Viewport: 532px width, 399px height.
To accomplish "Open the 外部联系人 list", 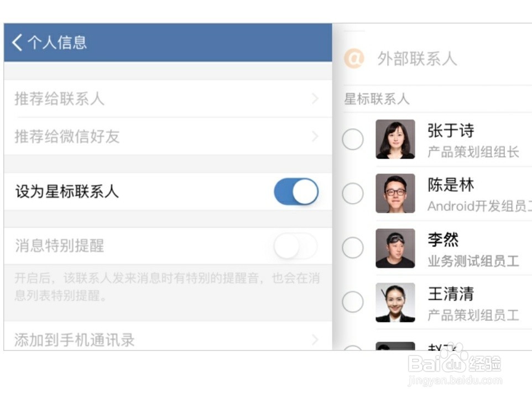I will (417, 58).
